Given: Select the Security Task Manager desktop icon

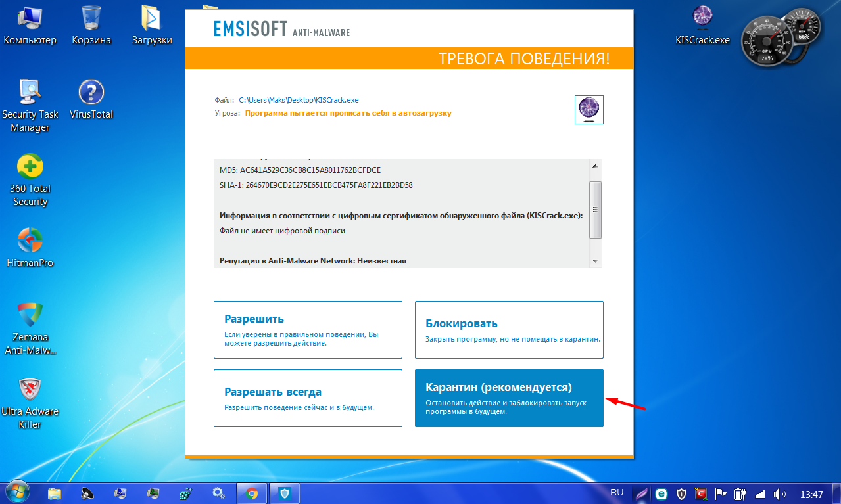Looking at the screenshot, I should click(x=30, y=105).
